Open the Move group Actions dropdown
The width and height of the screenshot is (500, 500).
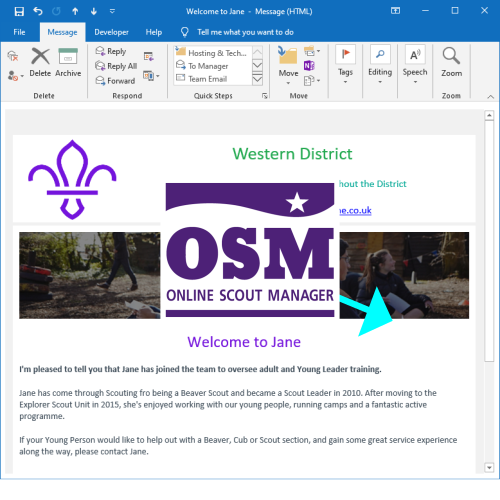pyautogui.click(x=312, y=80)
